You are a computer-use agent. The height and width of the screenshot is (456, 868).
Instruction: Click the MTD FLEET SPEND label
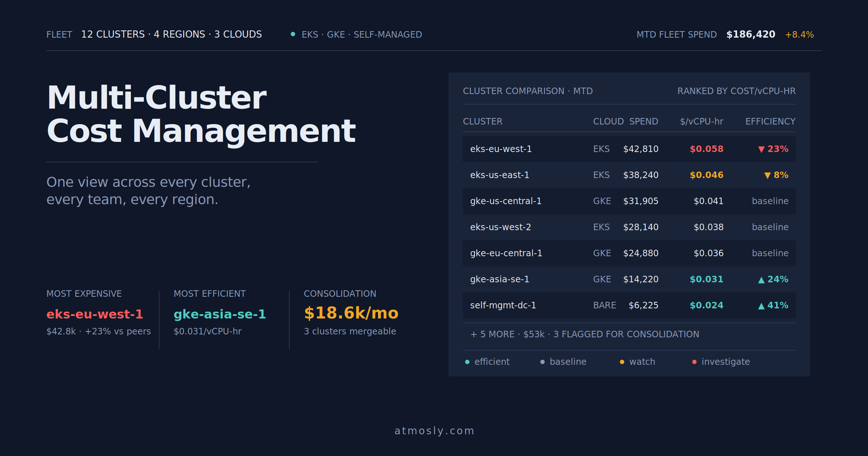[677, 34]
